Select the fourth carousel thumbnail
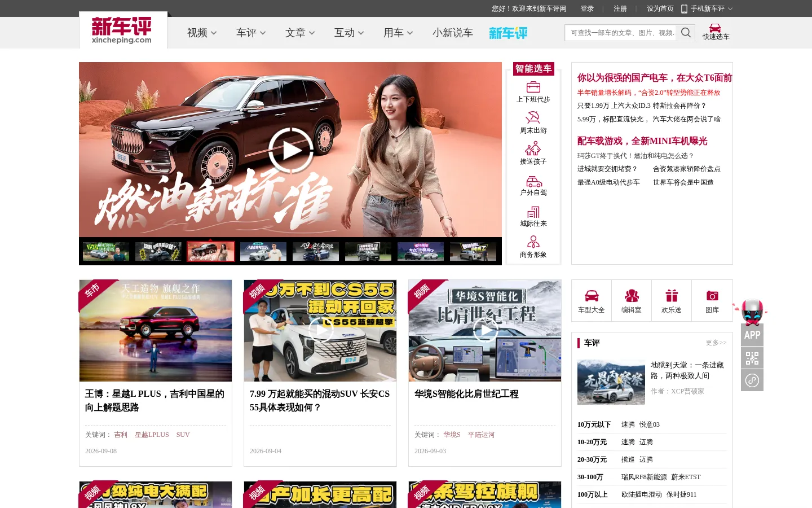 coord(263,251)
